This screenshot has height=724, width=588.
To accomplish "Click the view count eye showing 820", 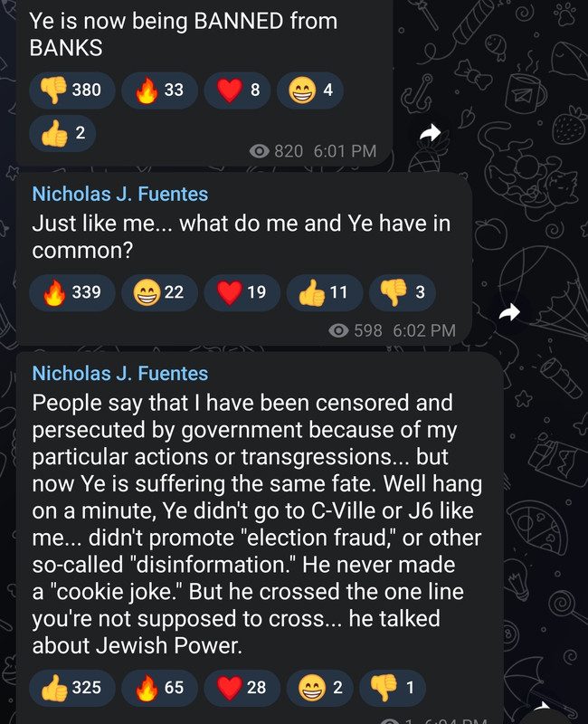I will pyautogui.click(x=262, y=151).
